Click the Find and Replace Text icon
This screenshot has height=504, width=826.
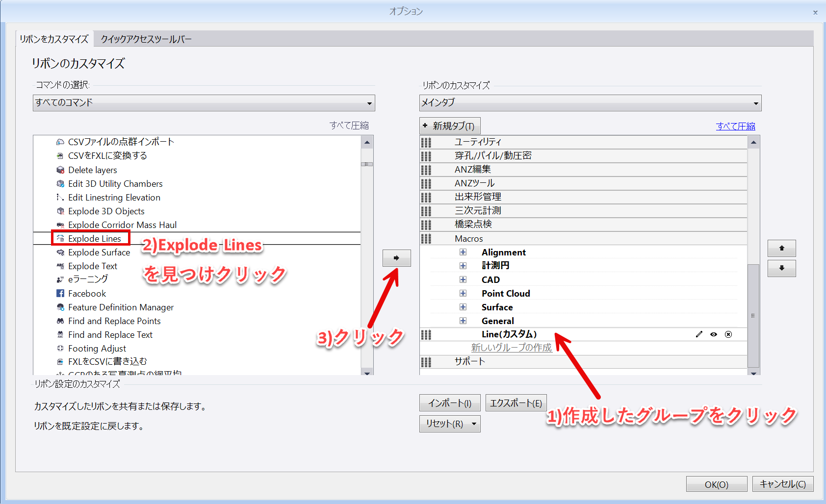click(60, 335)
